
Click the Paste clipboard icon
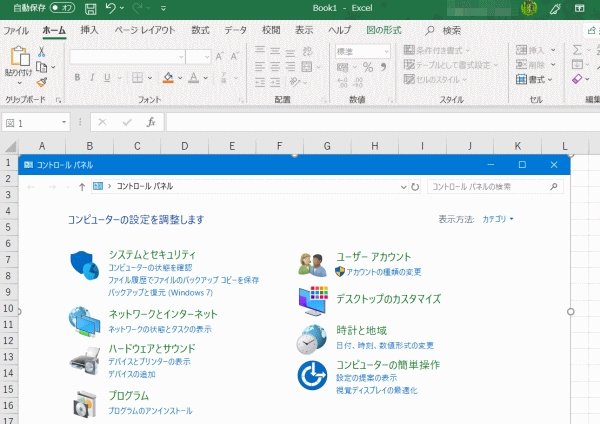(20, 56)
